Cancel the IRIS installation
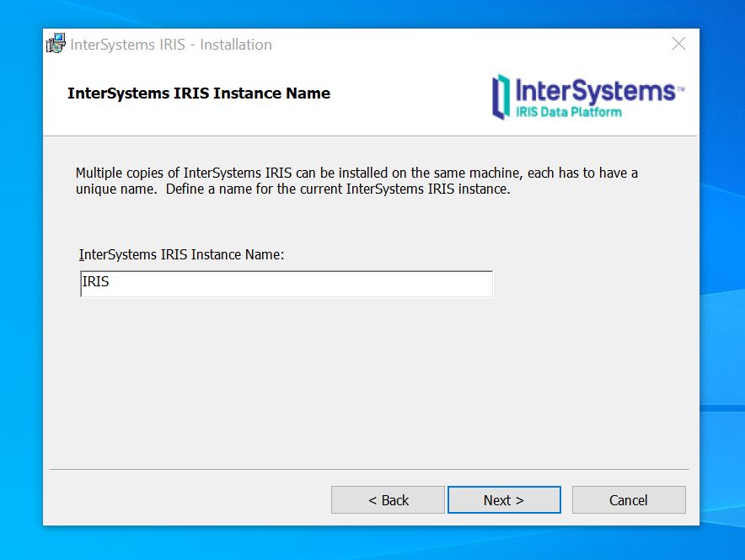 click(x=629, y=499)
